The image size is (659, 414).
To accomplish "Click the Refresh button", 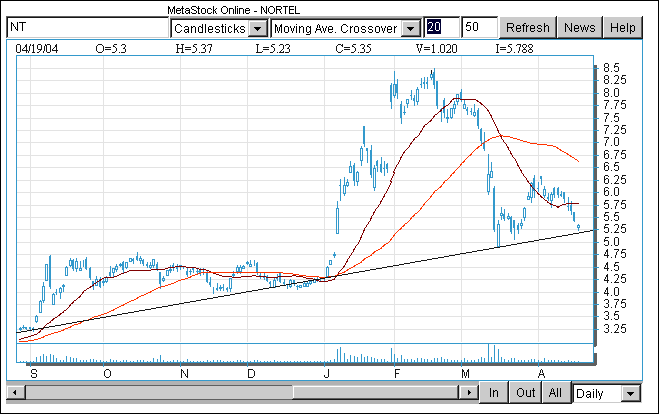I will click(x=528, y=28).
